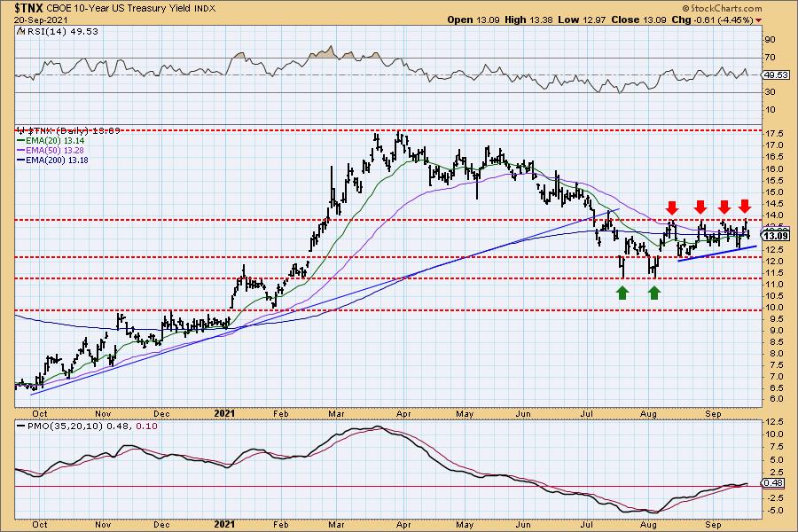Open the StockCharts.com attribution link
Image resolution: width=798 pixels, height=532 pixels.
(x=722, y=8)
